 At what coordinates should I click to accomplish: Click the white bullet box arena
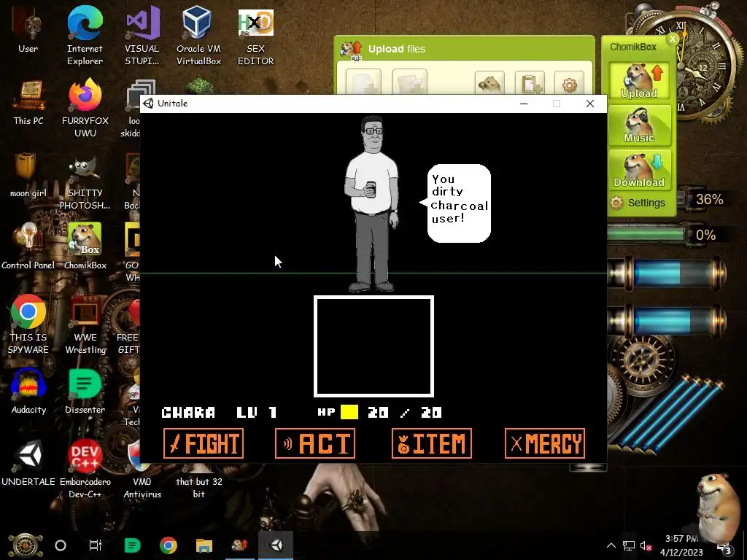pyautogui.click(x=373, y=346)
